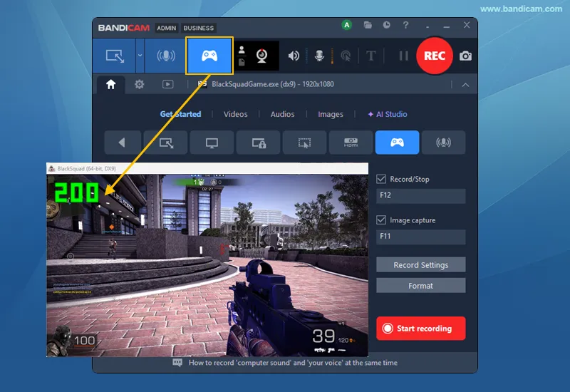Uncheck the Image capture hotkey checkbox

point(381,220)
